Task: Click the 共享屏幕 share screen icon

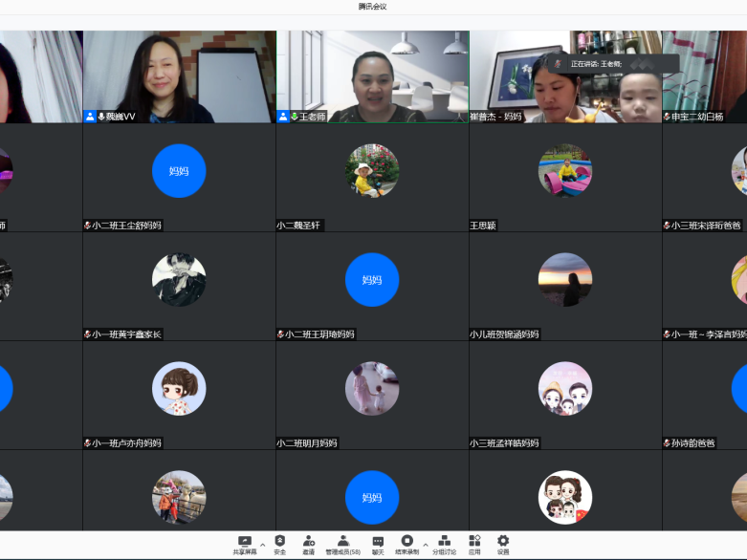Action: [245, 542]
